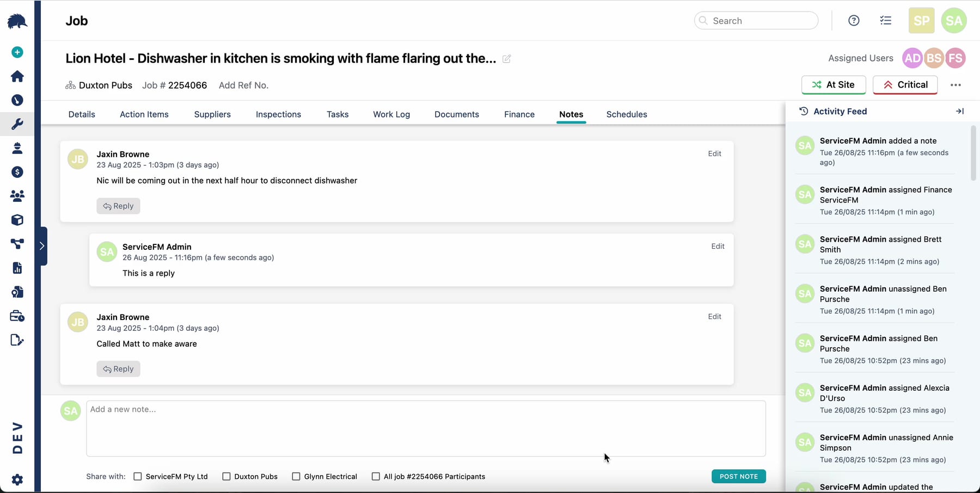Open the Documents tab
This screenshot has width=980, height=493.
(457, 114)
